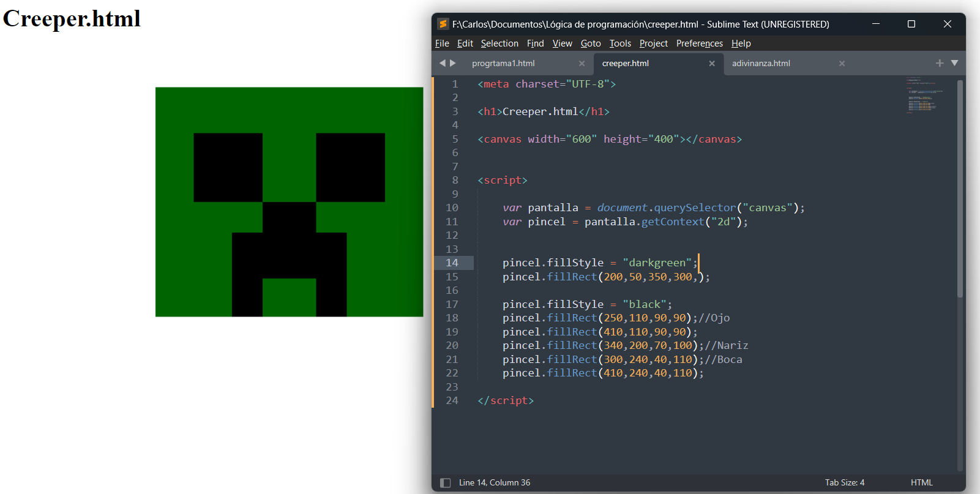Click the Sublime Text logo in title bar
Image resolution: width=980 pixels, height=494 pixels.
443,24
